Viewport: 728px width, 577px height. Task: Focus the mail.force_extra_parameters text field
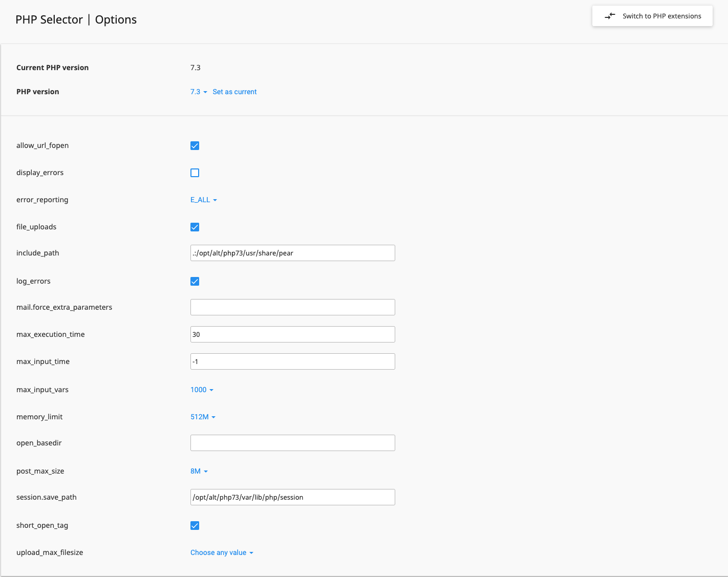click(x=293, y=307)
